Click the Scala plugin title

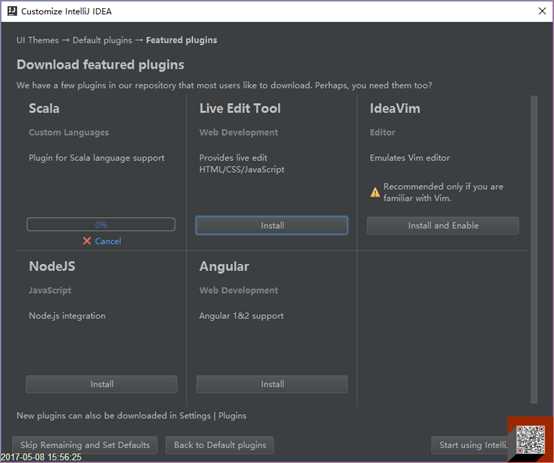[44, 108]
